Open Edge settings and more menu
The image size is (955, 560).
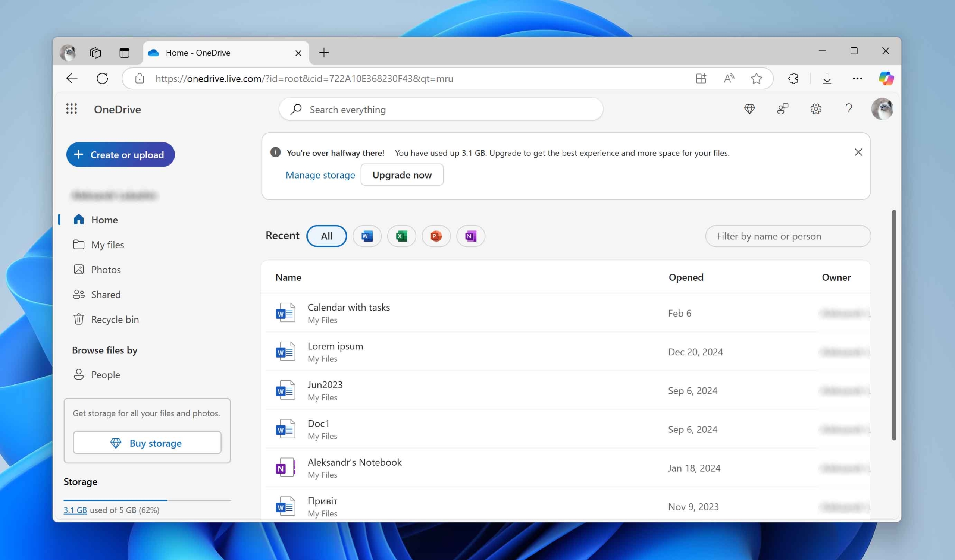(x=857, y=78)
